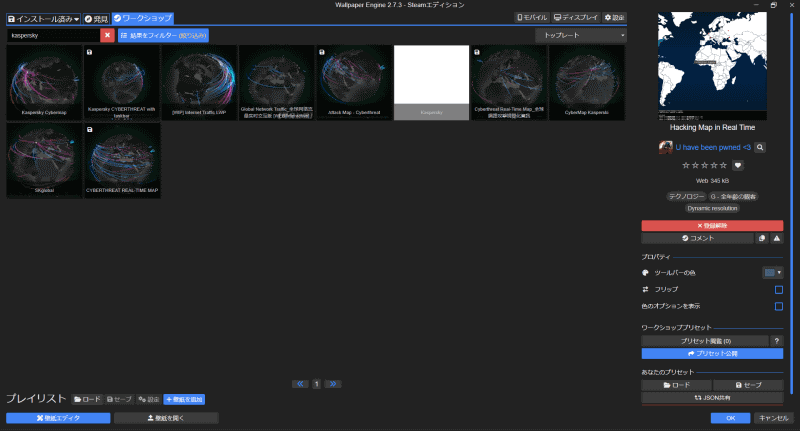Unsubscribe with the red 登録解除 button
The image size is (800, 431).
point(712,225)
